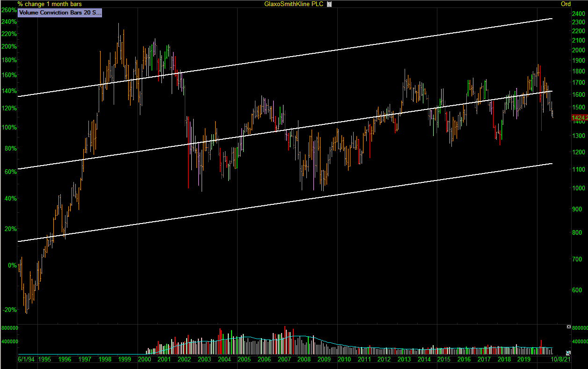Click the news 'N' icon beside GlaxoSmithKline PLC
The width and height of the screenshot is (588, 369).
pyautogui.click(x=329, y=4)
